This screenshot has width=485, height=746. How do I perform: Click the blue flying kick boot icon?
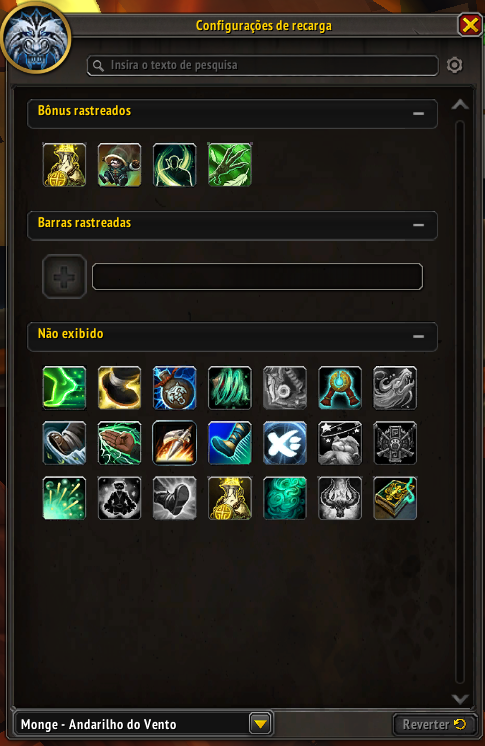tap(230, 443)
